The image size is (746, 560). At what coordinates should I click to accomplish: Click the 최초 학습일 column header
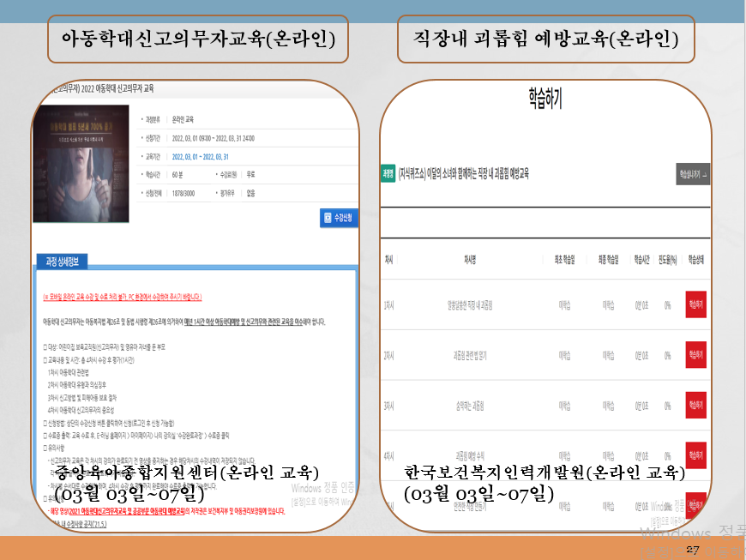564,259
